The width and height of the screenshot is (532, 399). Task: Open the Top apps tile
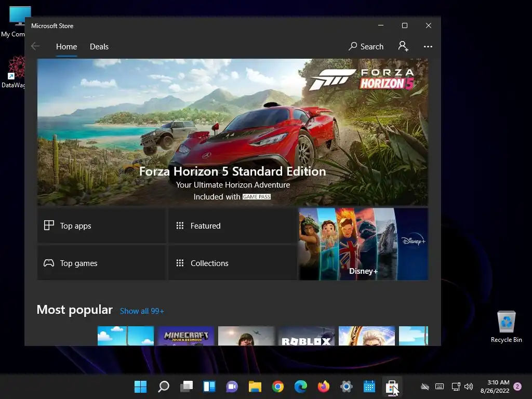coord(102,225)
